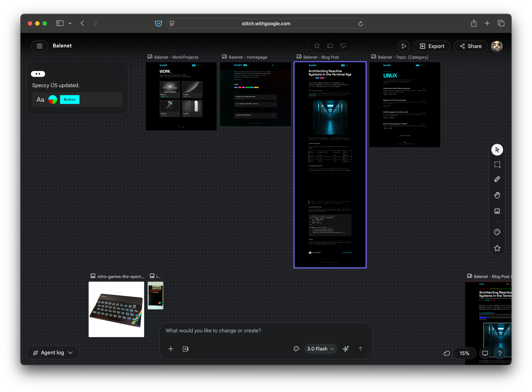Open the image insert tool
This screenshot has height=392, width=532.
pyautogui.click(x=497, y=211)
